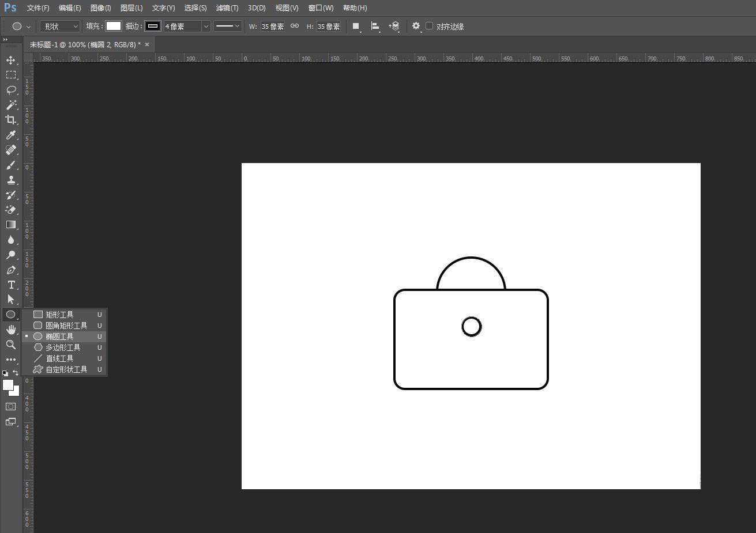This screenshot has height=533, width=756.
Task: Enable the 对齐边缘 checkbox
Action: pos(430,26)
